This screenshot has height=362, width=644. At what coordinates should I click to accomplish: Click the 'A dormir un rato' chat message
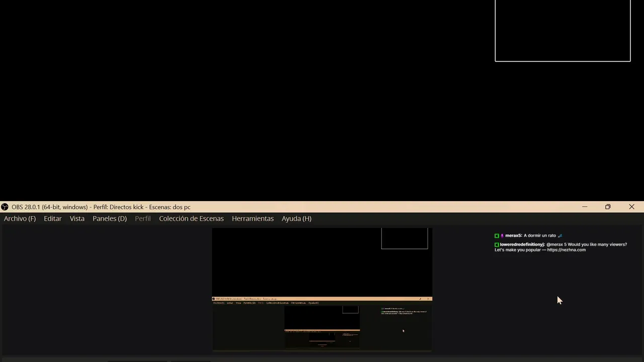(x=540, y=236)
